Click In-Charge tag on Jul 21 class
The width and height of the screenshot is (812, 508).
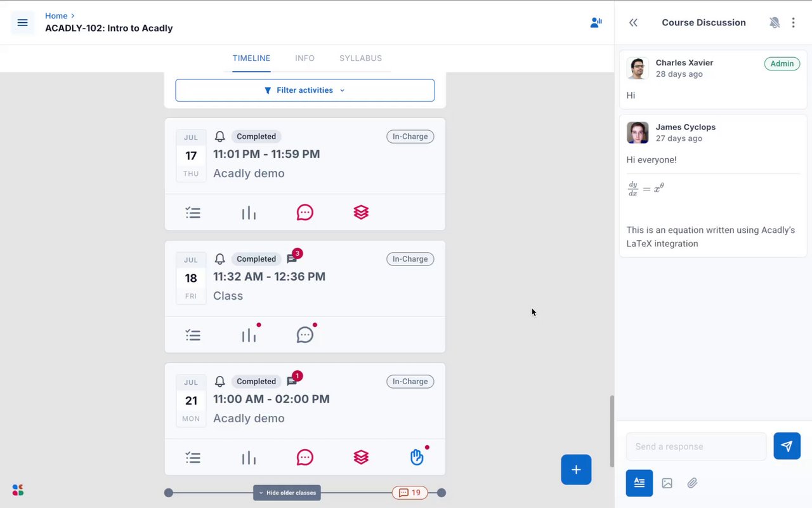pos(410,382)
